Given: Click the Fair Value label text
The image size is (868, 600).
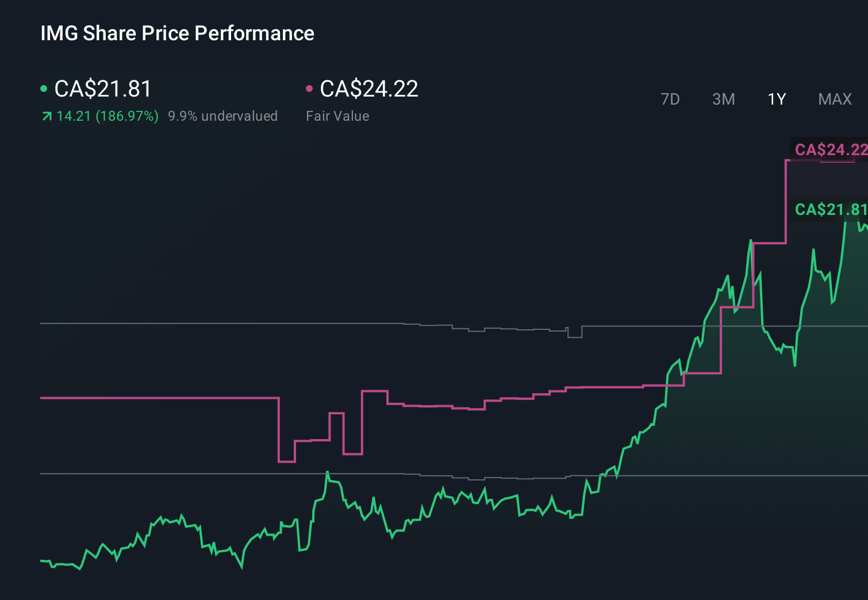Looking at the screenshot, I should pyautogui.click(x=338, y=116).
